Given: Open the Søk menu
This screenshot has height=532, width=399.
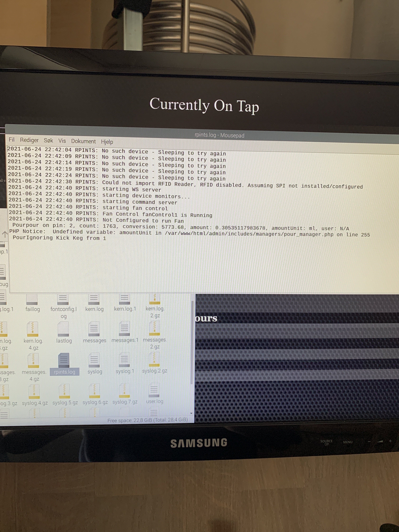Looking at the screenshot, I should 48,141.
